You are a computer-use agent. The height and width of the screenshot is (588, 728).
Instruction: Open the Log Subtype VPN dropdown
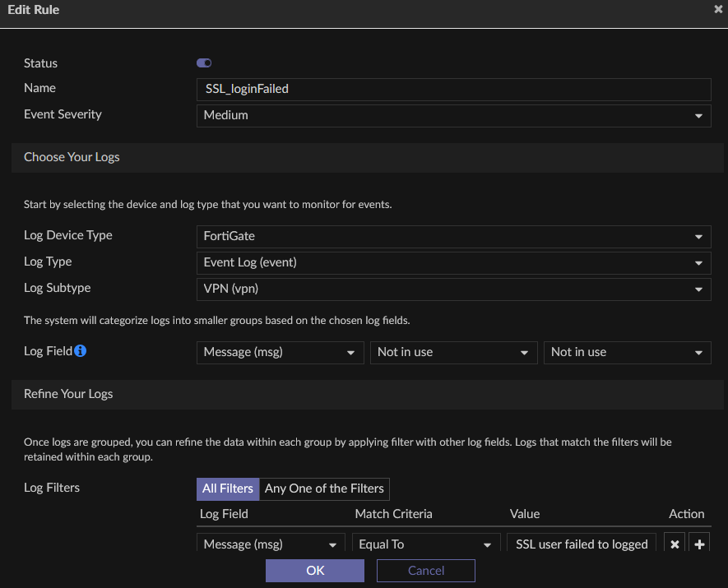[x=453, y=289]
